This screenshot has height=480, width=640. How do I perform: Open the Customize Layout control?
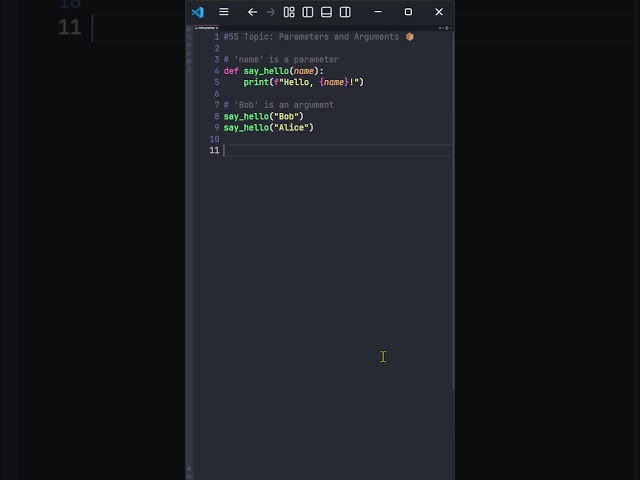point(289,12)
